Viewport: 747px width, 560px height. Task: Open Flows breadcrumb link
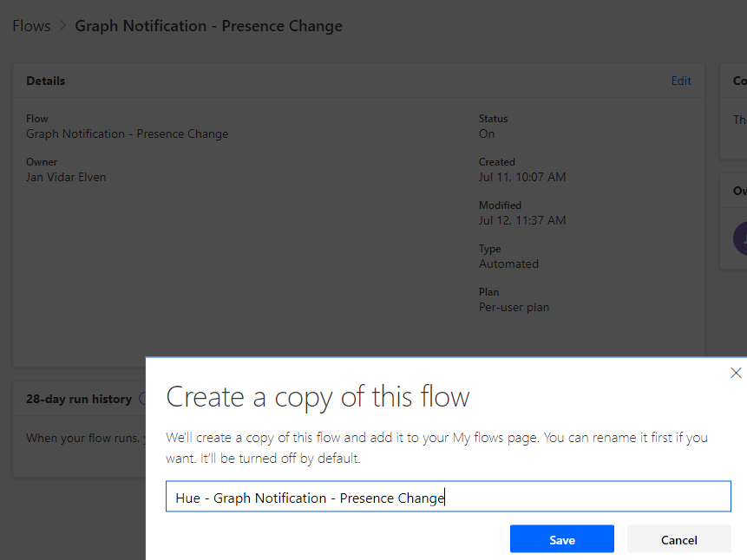(x=31, y=26)
